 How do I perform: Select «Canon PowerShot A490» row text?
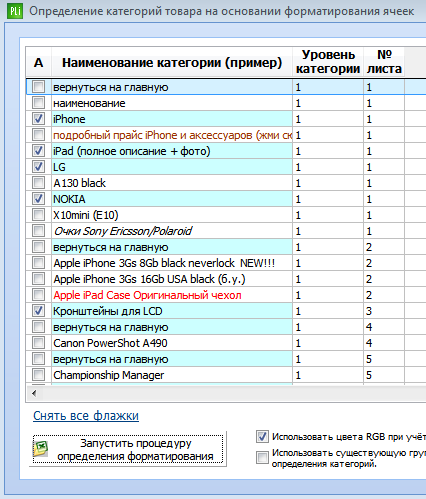tap(110, 343)
